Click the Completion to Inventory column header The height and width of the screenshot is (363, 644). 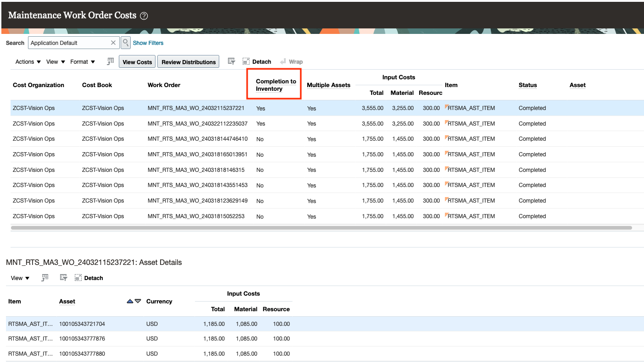pos(276,85)
